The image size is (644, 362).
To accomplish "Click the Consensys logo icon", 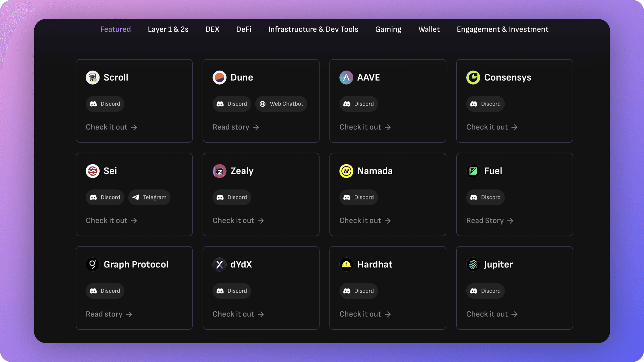I will click(473, 78).
